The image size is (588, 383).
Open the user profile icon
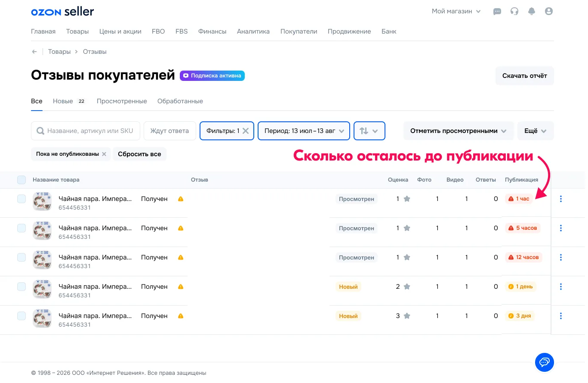tap(549, 12)
